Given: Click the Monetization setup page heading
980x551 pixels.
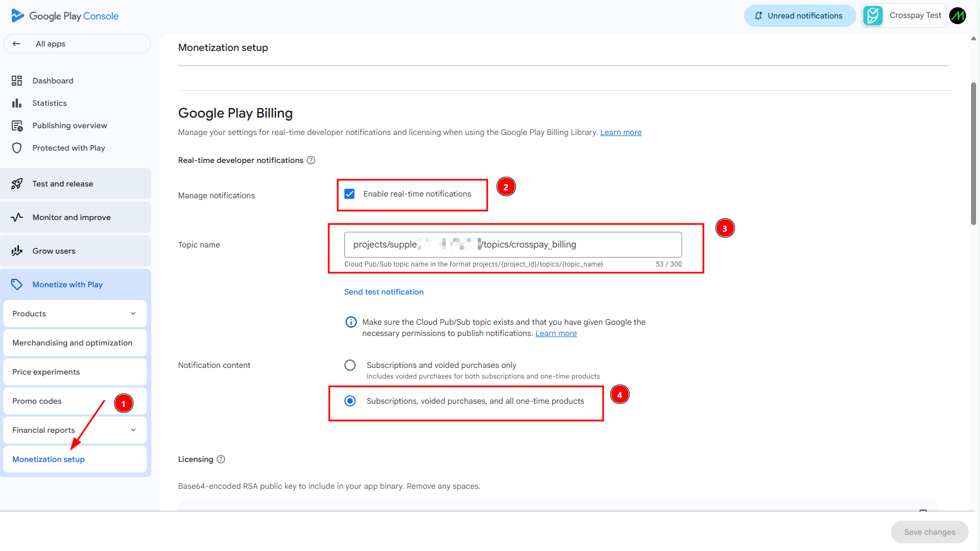Looking at the screenshot, I should (223, 48).
